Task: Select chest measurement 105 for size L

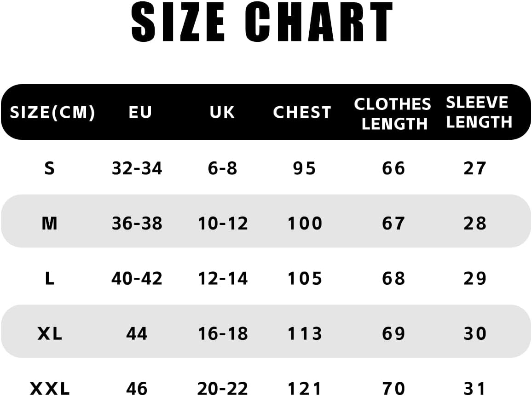Action: point(305,279)
